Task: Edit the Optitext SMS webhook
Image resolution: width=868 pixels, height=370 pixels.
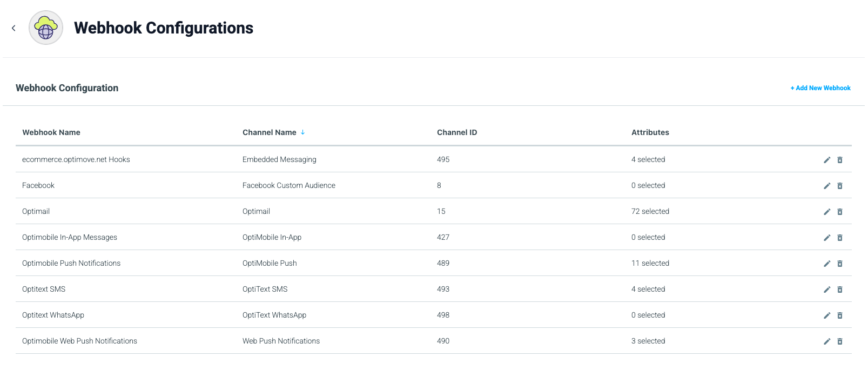Action: (827, 290)
